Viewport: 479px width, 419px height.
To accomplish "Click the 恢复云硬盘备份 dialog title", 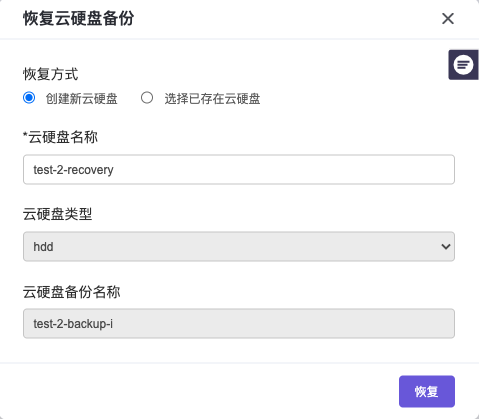I will [78, 18].
